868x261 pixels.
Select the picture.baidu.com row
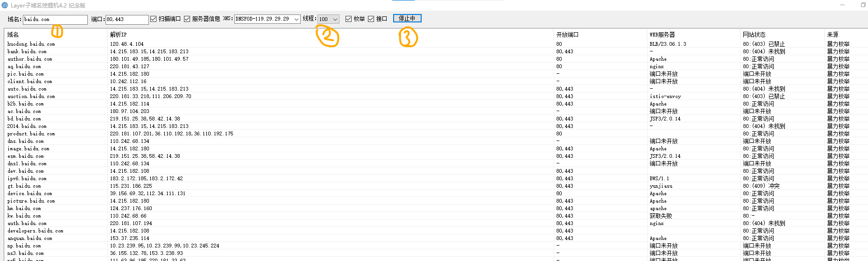click(x=436, y=201)
